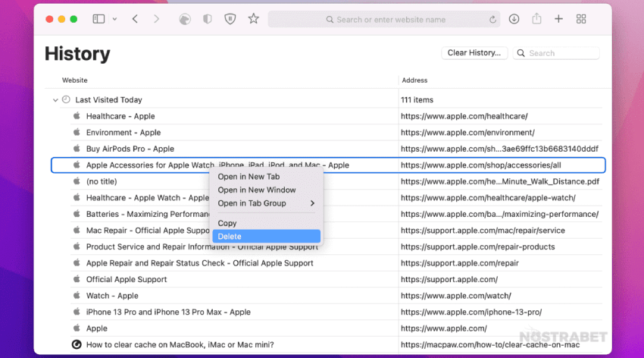Screen dimensions: 644x358
Task: Click the Apple favicon beside iPhone 13 Pro row
Action: (77, 312)
